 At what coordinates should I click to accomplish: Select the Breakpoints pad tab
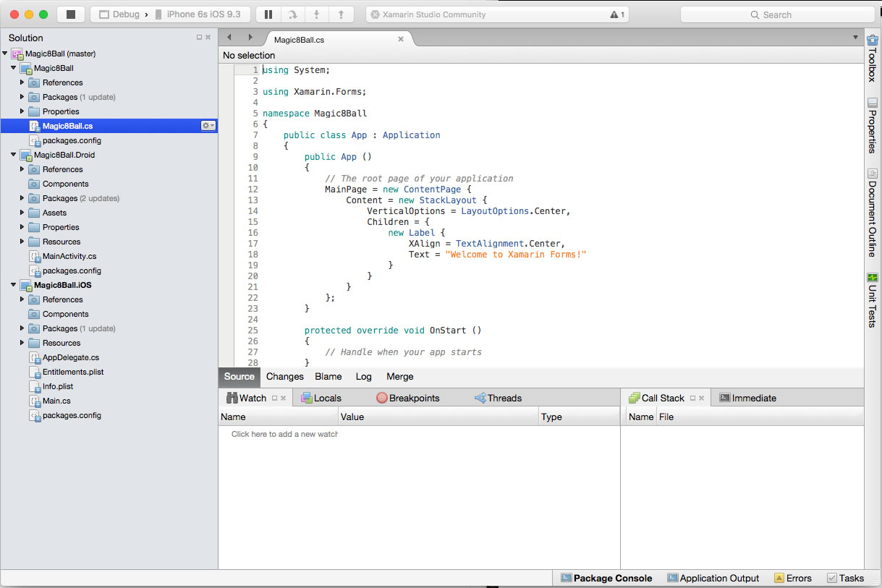(x=408, y=398)
